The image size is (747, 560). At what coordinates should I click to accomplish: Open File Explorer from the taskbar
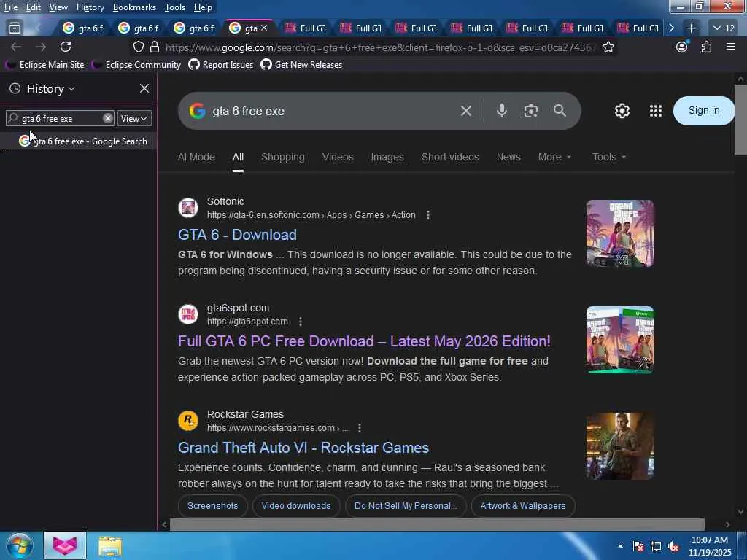[110, 545]
